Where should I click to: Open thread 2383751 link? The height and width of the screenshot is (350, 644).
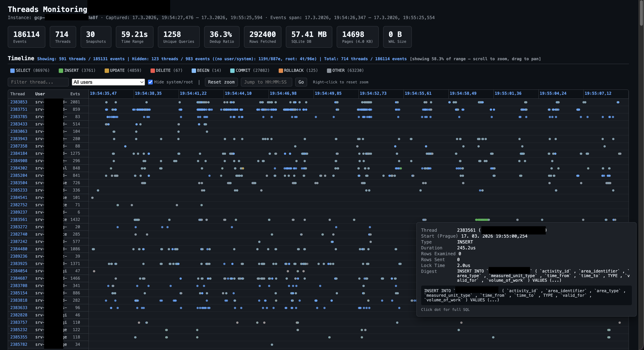[x=19, y=109]
